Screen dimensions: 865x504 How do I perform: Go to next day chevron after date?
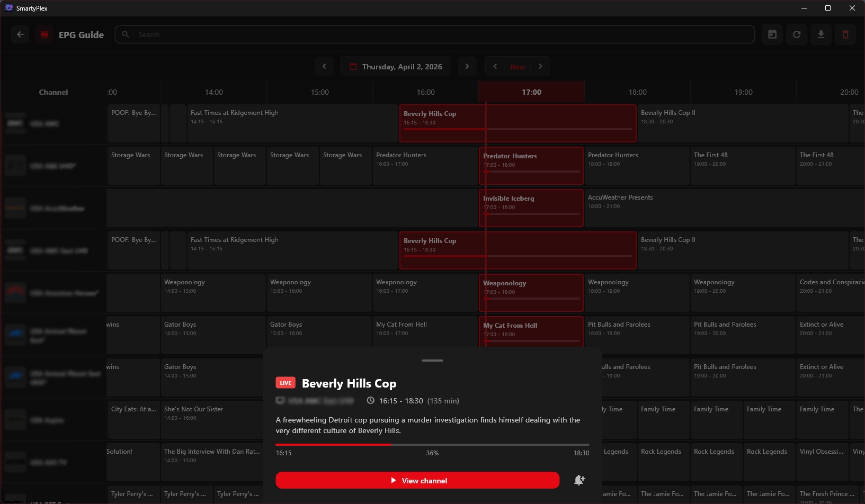coord(467,66)
